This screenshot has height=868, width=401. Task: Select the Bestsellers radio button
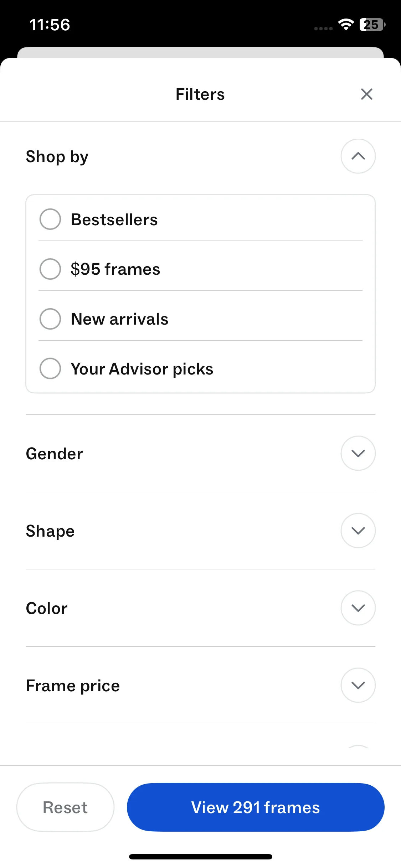pyautogui.click(x=50, y=219)
